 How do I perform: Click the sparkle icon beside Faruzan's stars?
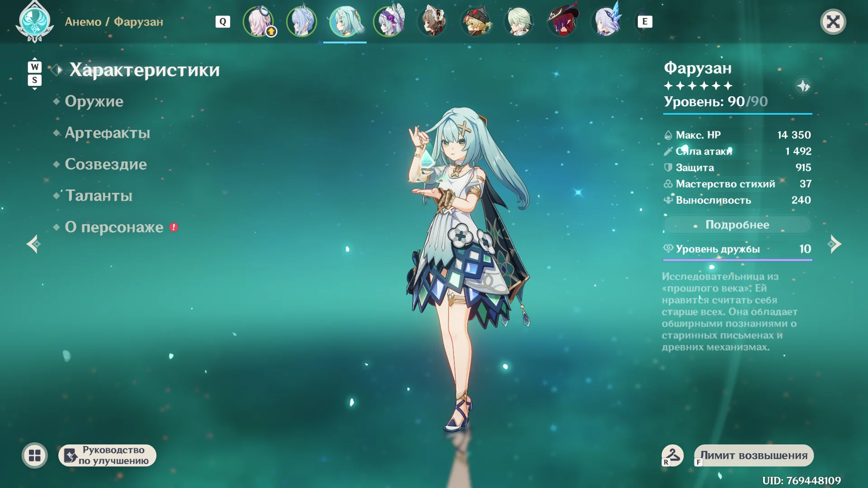tap(803, 86)
